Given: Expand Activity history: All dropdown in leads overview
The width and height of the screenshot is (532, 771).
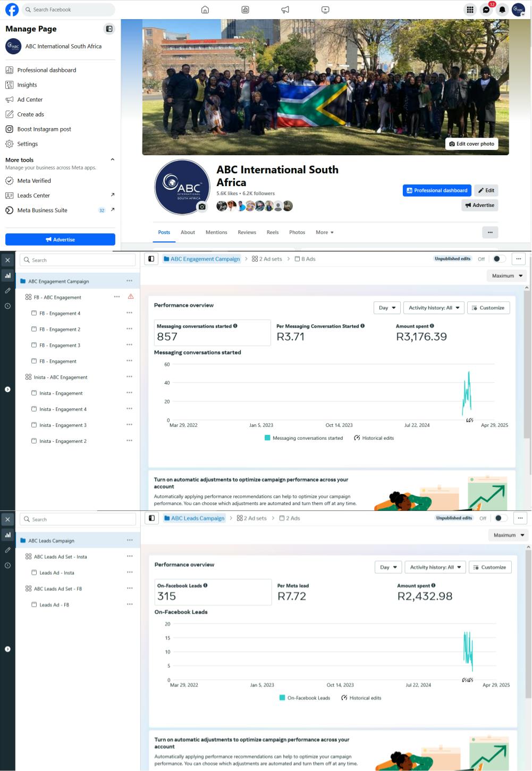Looking at the screenshot, I should click(435, 567).
